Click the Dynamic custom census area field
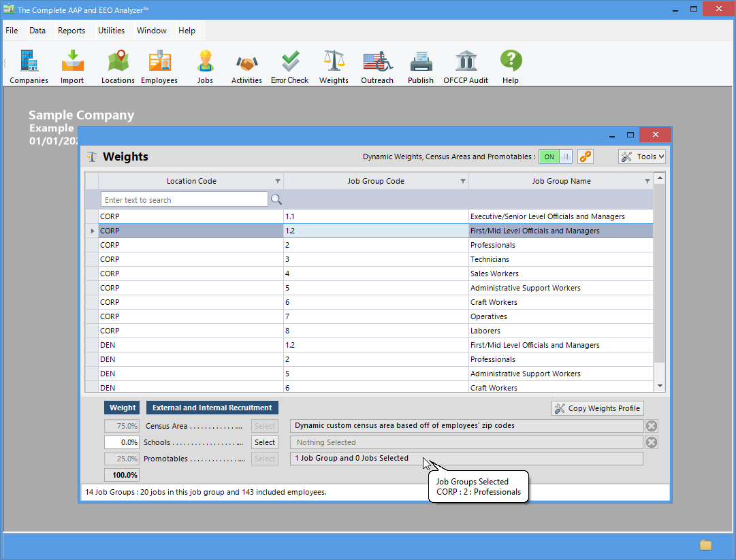This screenshot has height=560, width=736. (466, 426)
